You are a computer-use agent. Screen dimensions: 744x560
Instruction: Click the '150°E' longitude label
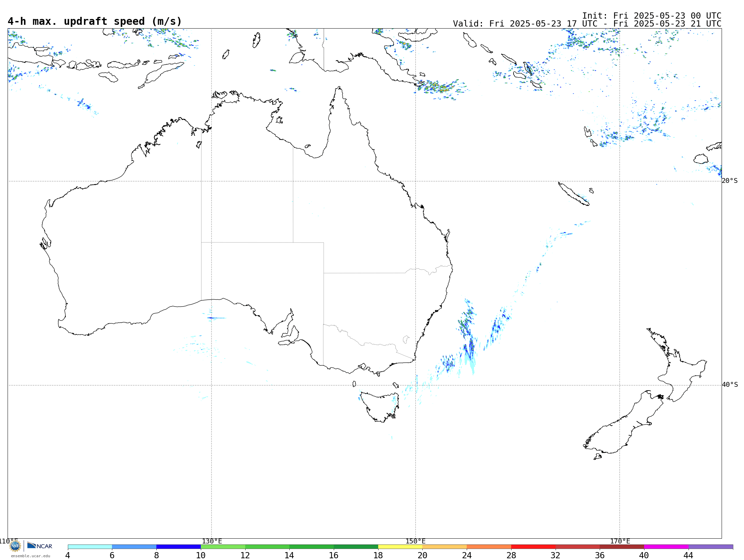tap(415, 541)
